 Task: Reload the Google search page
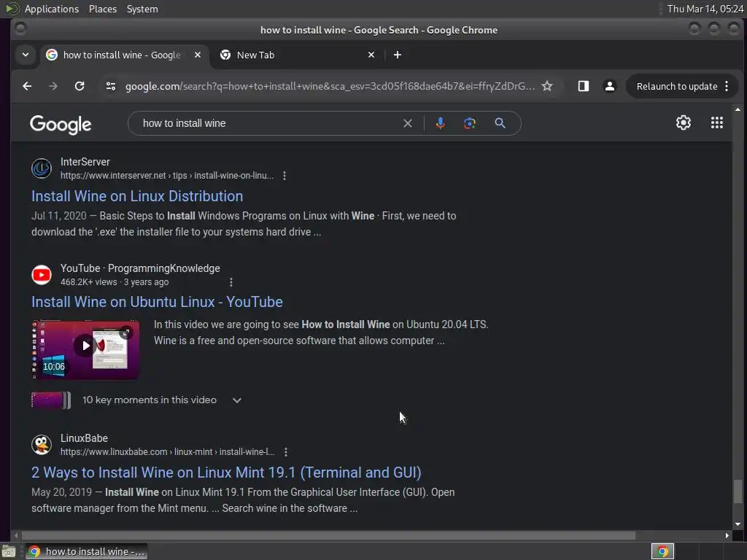[80, 86]
